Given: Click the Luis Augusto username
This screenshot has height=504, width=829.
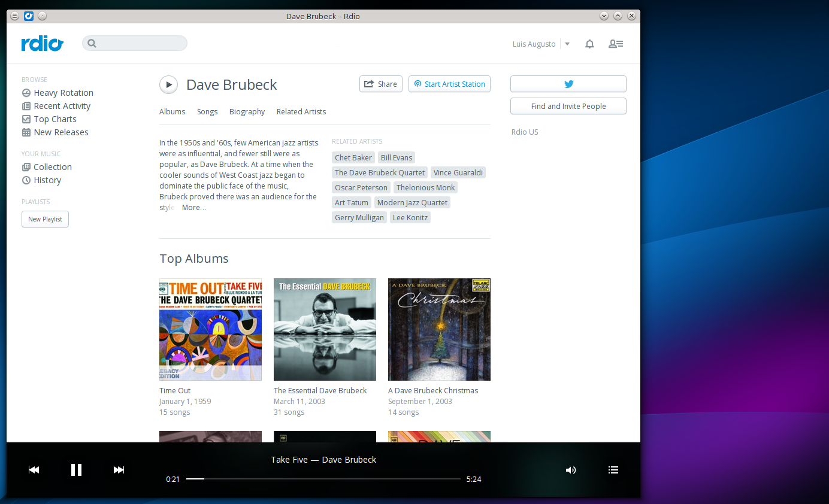Looking at the screenshot, I should (534, 44).
